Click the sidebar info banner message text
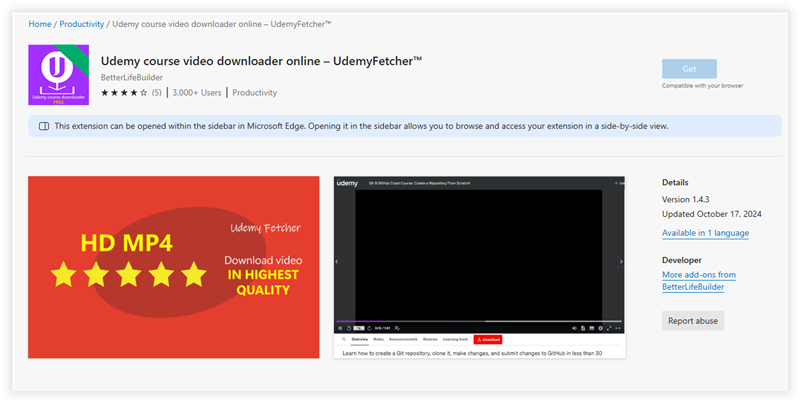This screenshot has width=800, height=403. click(361, 126)
